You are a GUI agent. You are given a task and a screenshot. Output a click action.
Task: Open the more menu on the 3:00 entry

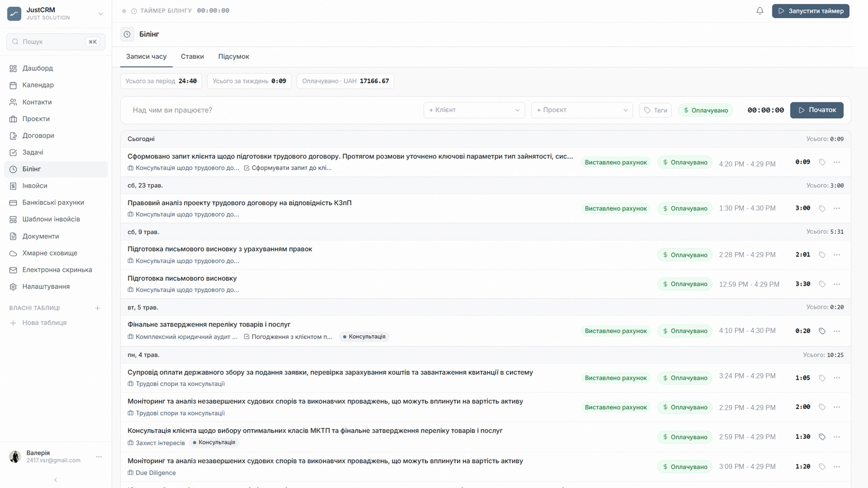pos(837,208)
